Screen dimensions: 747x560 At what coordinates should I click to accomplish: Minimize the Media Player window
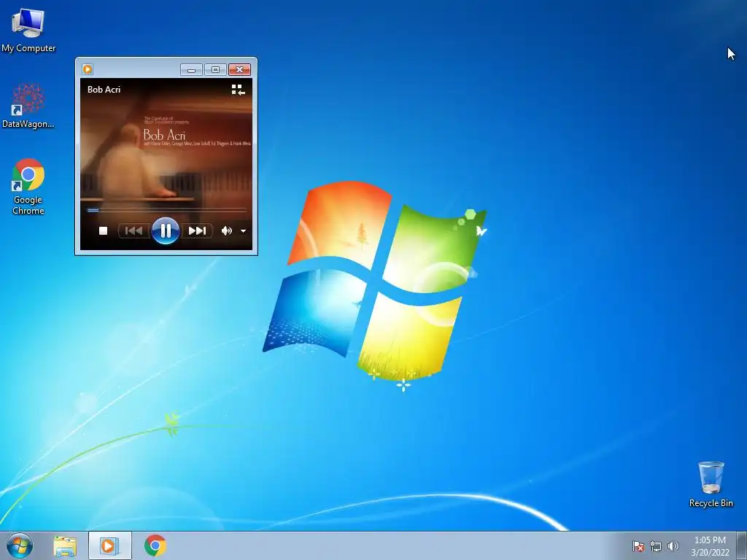[x=192, y=70]
